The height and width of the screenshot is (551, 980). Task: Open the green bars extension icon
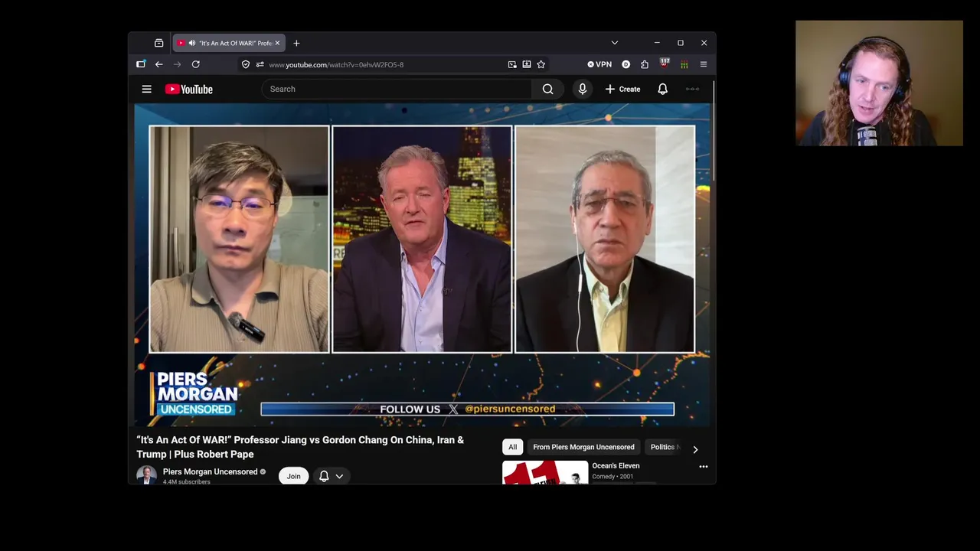point(684,64)
